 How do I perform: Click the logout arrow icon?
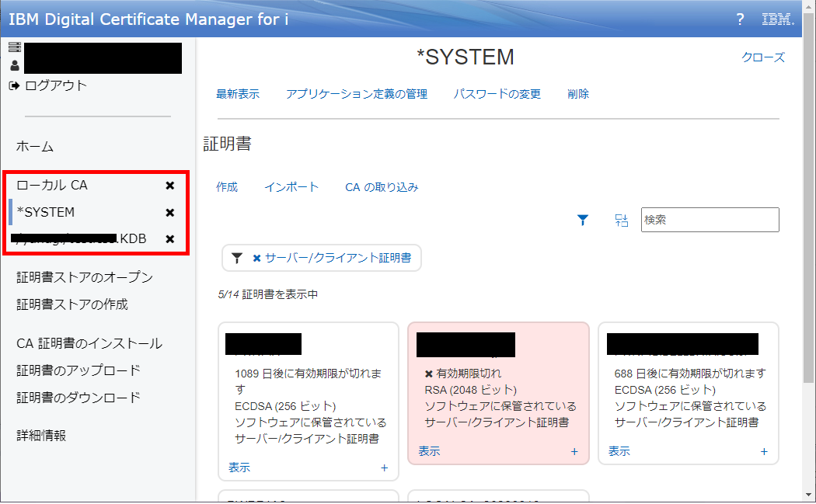[x=14, y=86]
